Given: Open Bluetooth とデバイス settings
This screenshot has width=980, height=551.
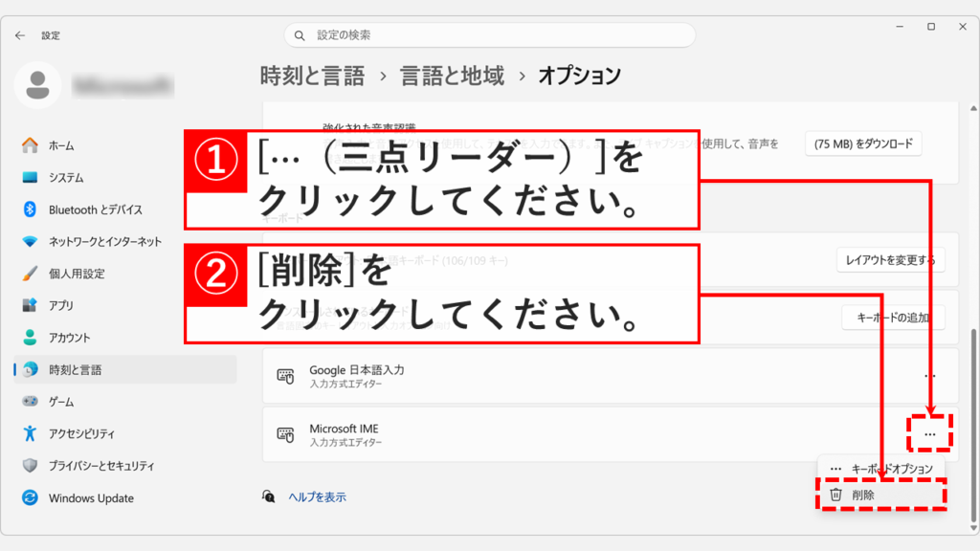Looking at the screenshot, I should [125, 209].
